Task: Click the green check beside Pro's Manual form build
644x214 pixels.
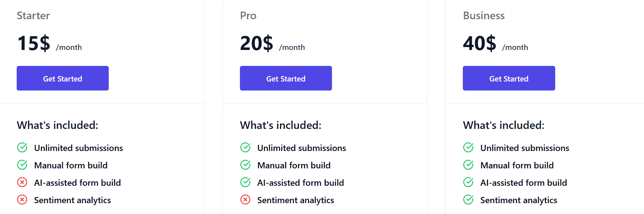Action: click(x=245, y=165)
